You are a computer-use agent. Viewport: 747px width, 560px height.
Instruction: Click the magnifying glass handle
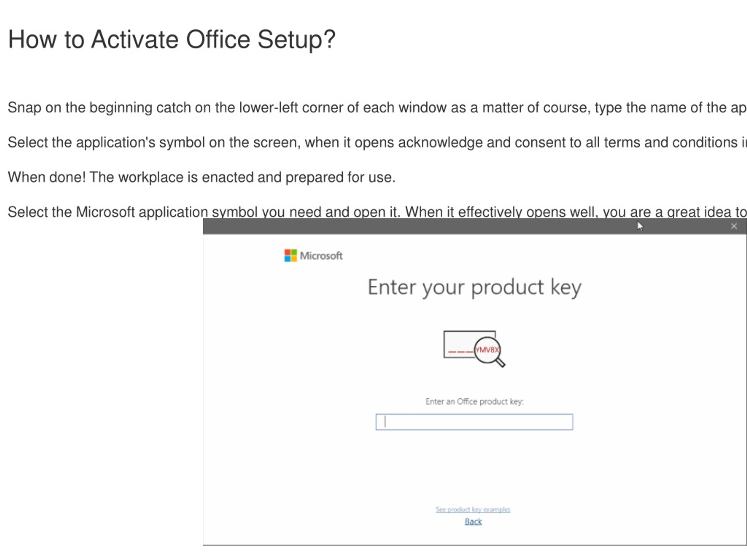click(500, 363)
